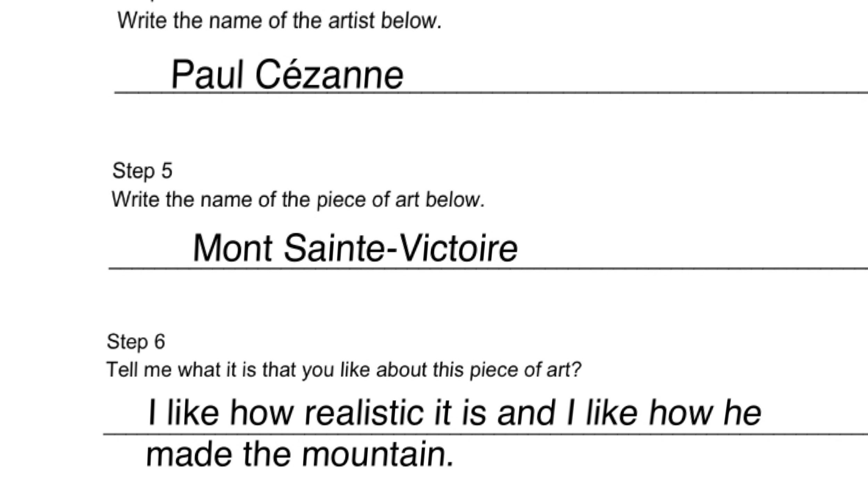Select the "Step 5" heading

coord(142,171)
